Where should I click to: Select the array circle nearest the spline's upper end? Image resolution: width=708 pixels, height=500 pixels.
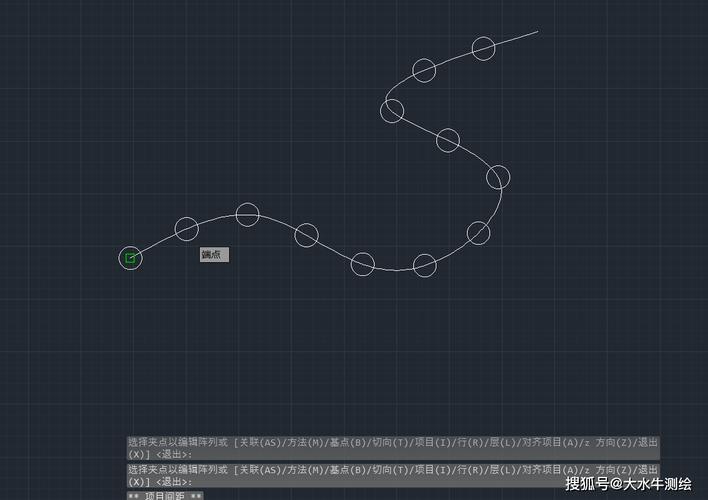coord(483,48)
